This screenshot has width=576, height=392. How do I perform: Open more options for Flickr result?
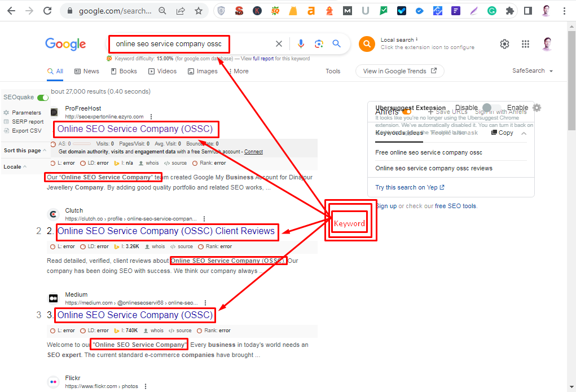[x=146, y=386]
